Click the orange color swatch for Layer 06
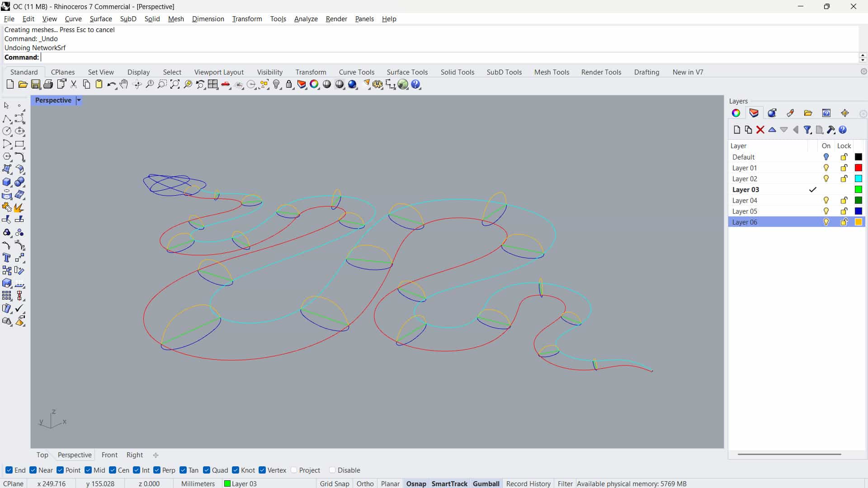 pyautogui.click(x=859, y=222)
